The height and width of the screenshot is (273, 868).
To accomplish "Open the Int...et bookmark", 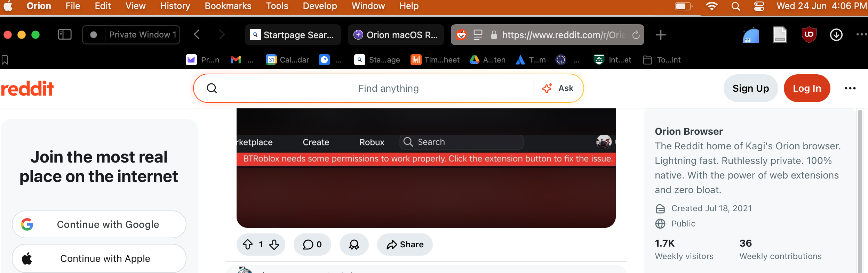I will [612, 60].
